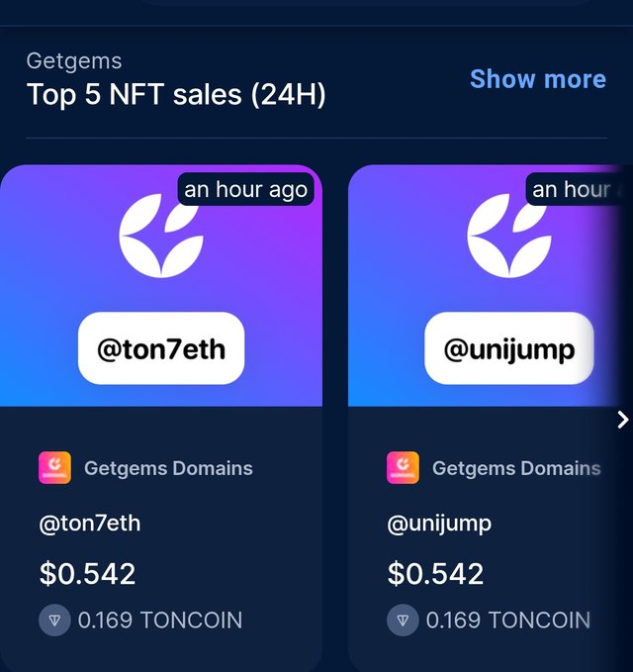Click Getgems logo on @unijump card
Image resolution: width=633 pixels, height=672 pixels.
pyautogui.click(x=509, y=236)
